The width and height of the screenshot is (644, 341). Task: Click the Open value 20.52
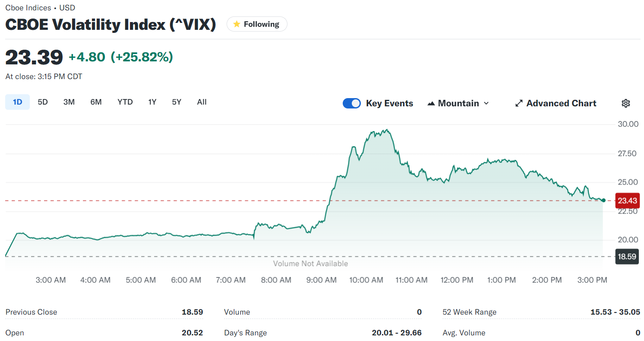(193, 333)
